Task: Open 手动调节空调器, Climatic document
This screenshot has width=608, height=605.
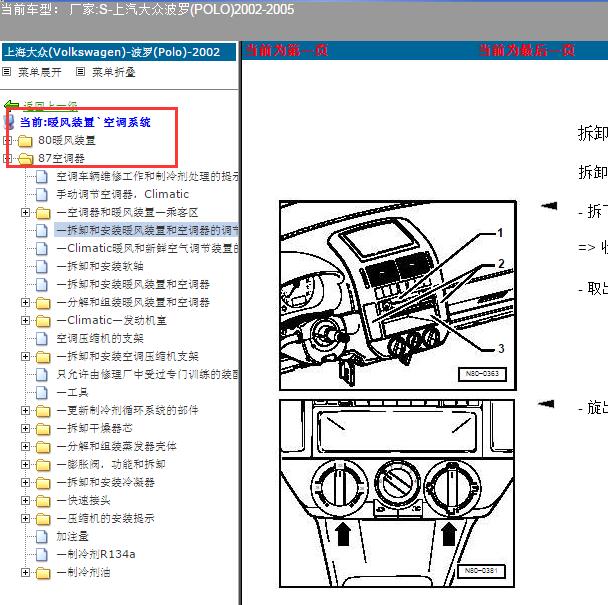Action: (123, 194)
